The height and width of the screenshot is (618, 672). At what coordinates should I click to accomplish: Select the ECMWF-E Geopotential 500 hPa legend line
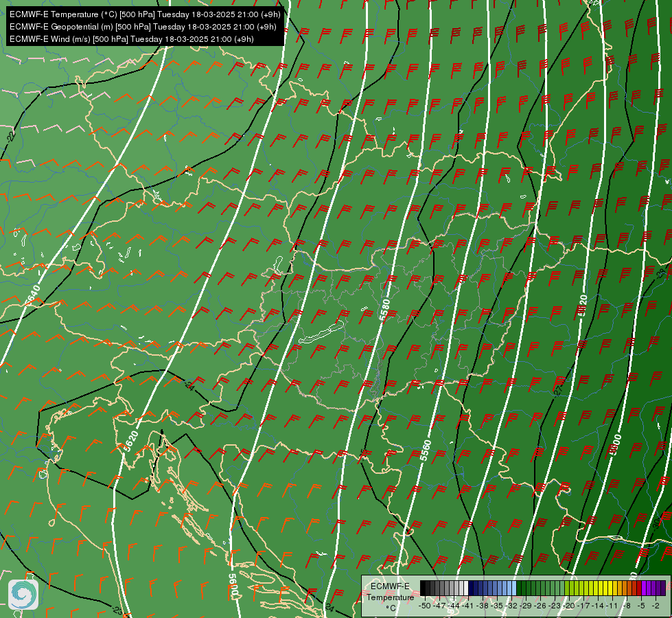tap(143, 27)
